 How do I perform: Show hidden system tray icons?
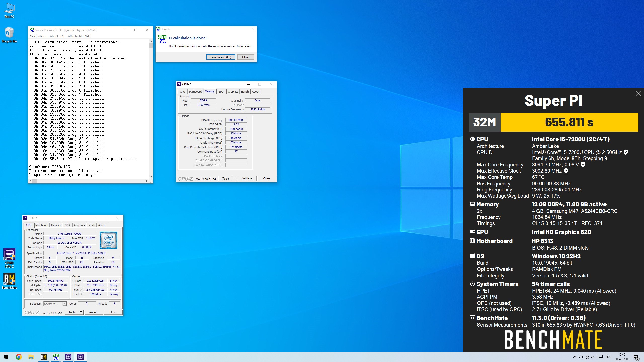pos(575,357)
